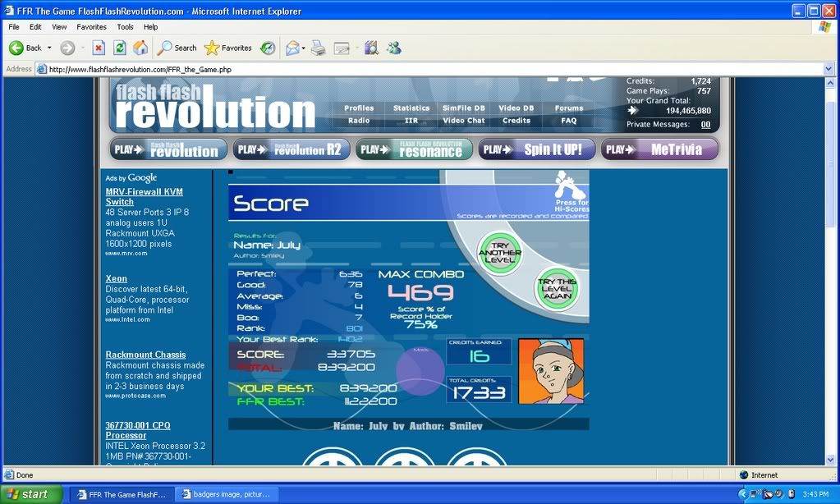Click the Messenger icon in toolbar
The image size is (840, 504).
(394, 48)
